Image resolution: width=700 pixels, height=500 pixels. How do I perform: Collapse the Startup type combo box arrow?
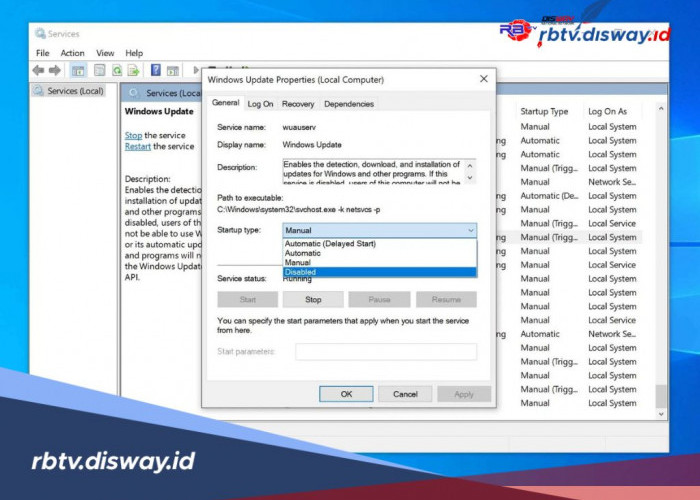click(x=470, y=230)
